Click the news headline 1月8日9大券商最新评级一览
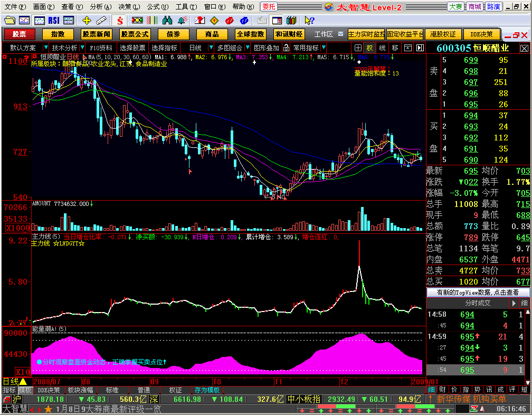Screen dimensions: 532x415 (108, 409)
